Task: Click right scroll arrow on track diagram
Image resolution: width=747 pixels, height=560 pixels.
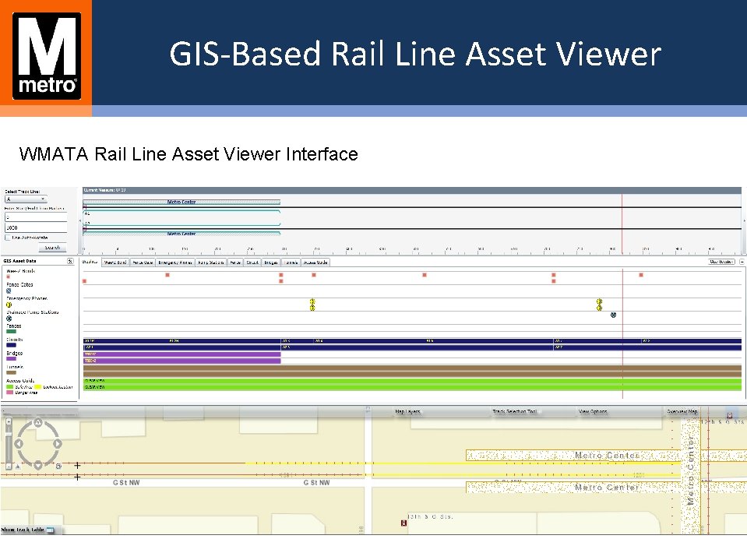Action: point(743,221)
